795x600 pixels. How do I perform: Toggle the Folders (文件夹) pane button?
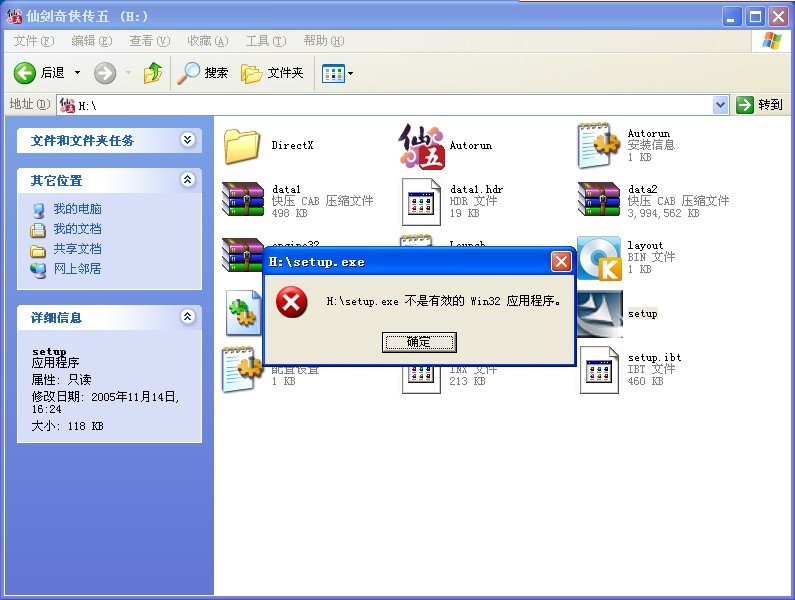(272, 73)
